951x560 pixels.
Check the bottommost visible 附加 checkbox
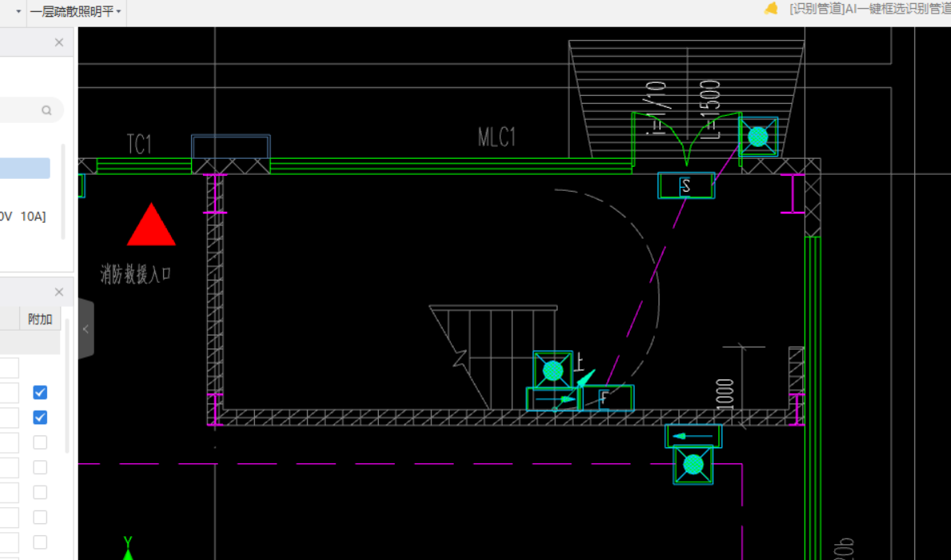click(x=40, y=542)
